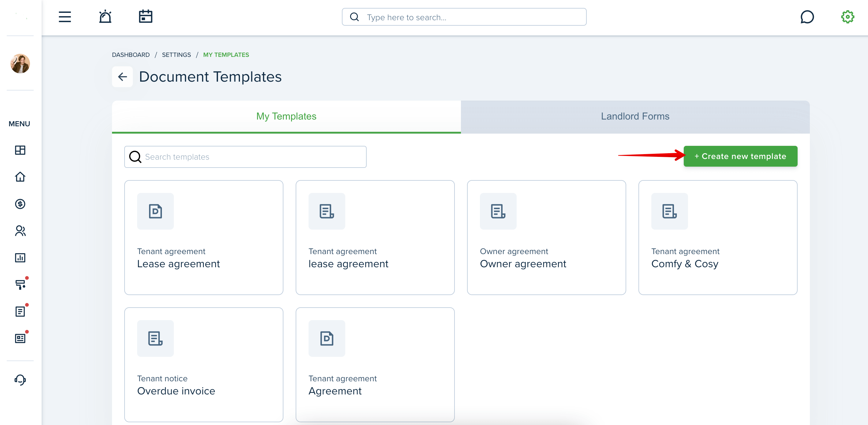Open the documents page icon in sidebar
Image resolution: width=868 pixels, height=425 pixels.
click(x=20, y=312)
